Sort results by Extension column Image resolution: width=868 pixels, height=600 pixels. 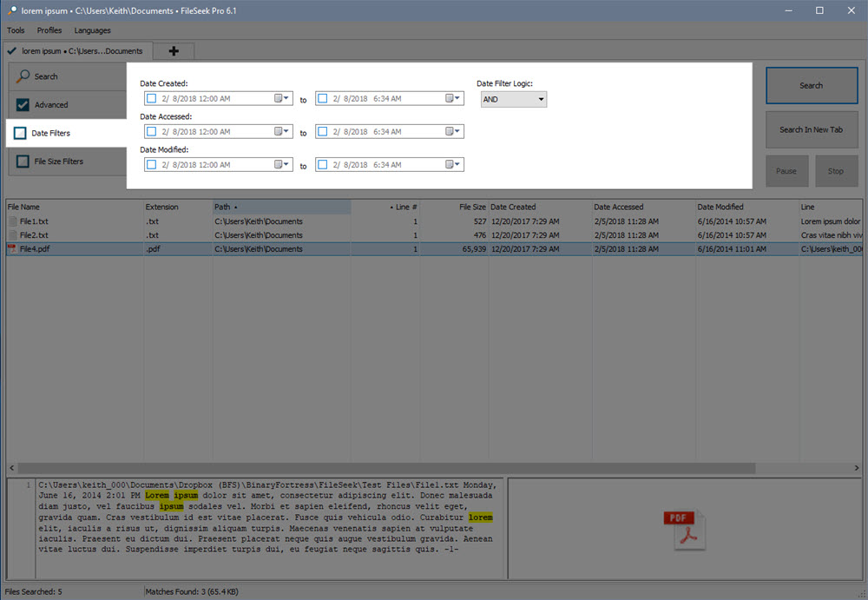tap(178, 207)
